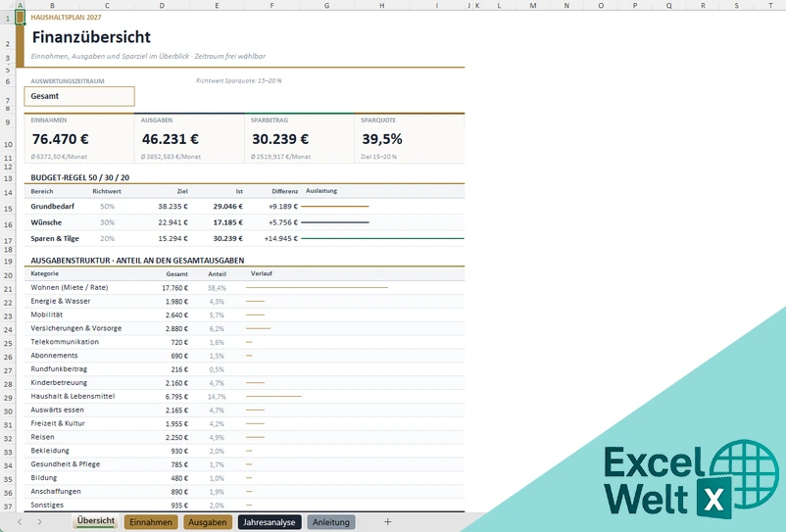Click the Wünsche row label
The width and height of the screenshot is (786, 532).
pos(46,222)
